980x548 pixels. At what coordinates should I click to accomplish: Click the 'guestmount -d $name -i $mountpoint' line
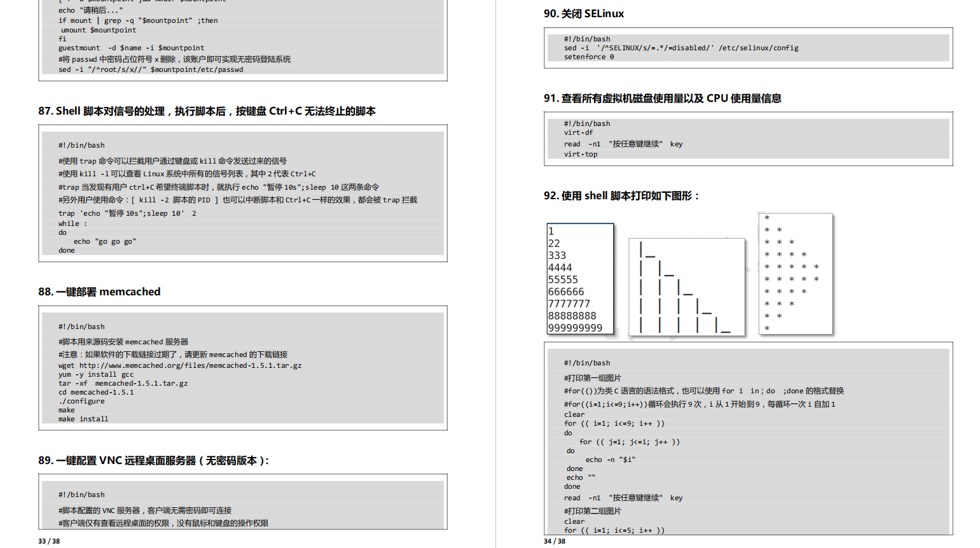coord(132,48)
